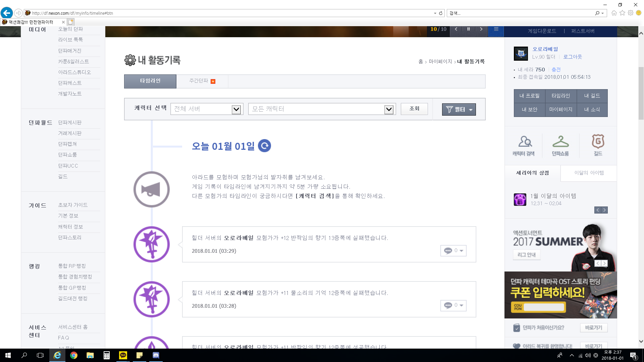The height and width of the screenshot is (362, 644).
Task: Open browser settings gear icon
Action: 631,13
